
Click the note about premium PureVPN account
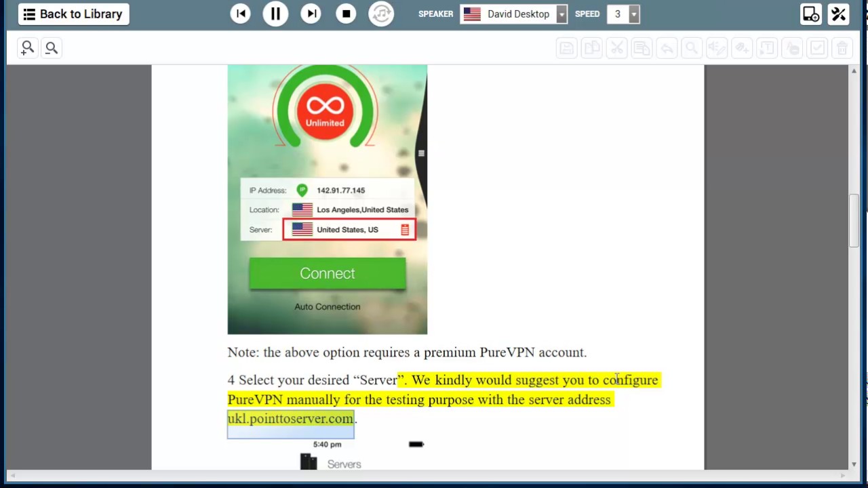(x=407, y=352)
